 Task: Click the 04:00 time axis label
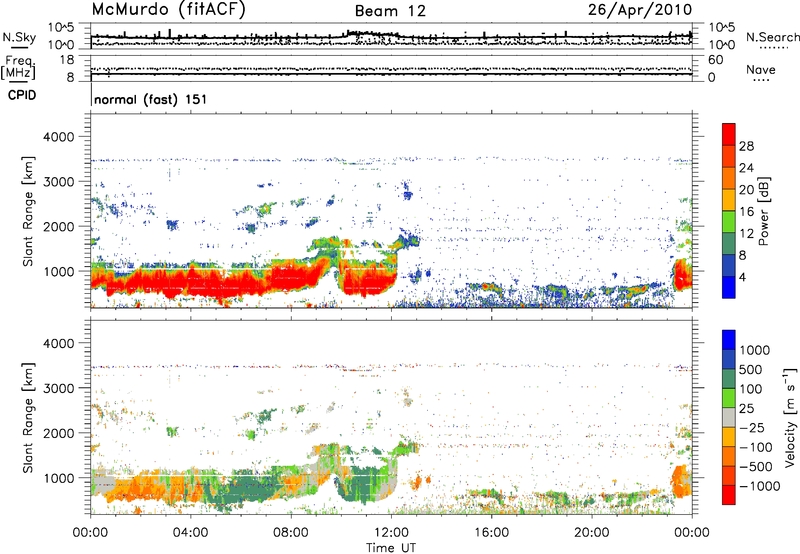pos(190,533)
